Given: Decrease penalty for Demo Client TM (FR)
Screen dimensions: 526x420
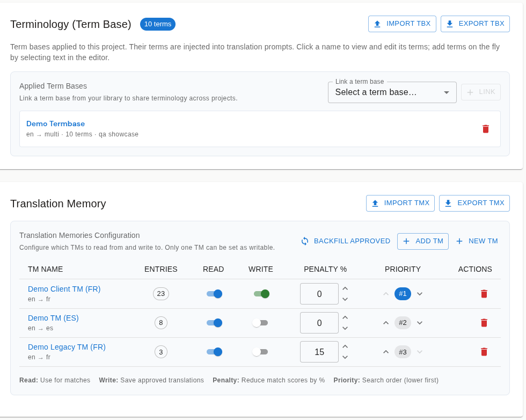Looking at the screenshot, I should (345, 299).
